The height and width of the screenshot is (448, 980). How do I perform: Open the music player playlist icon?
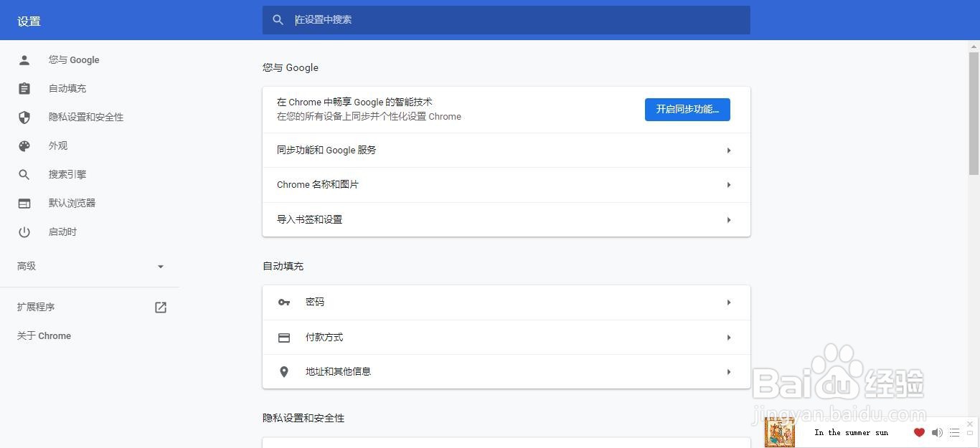coord(954,432)
